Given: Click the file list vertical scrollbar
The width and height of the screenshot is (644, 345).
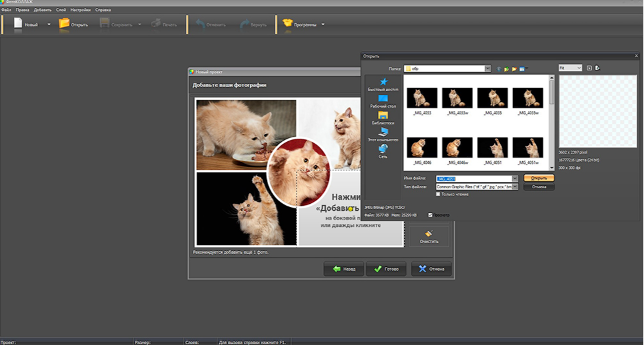Looking at the screenshot, I should (x=552, y=123).
